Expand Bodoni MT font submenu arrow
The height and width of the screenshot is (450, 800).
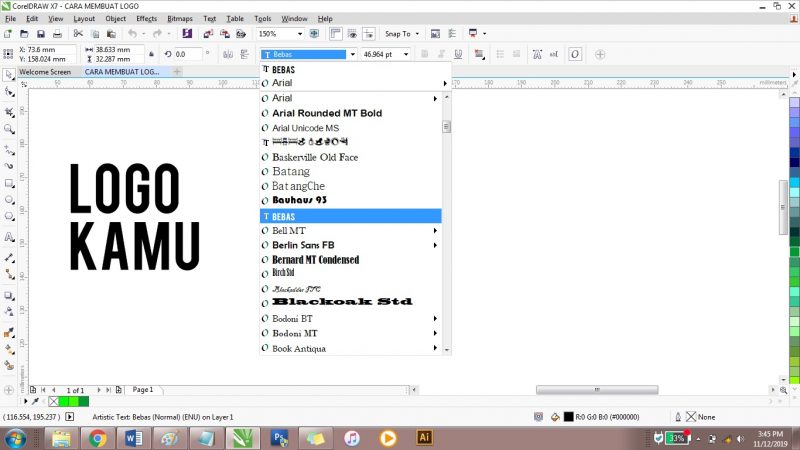pyautogui.click(x=435, y=333)
